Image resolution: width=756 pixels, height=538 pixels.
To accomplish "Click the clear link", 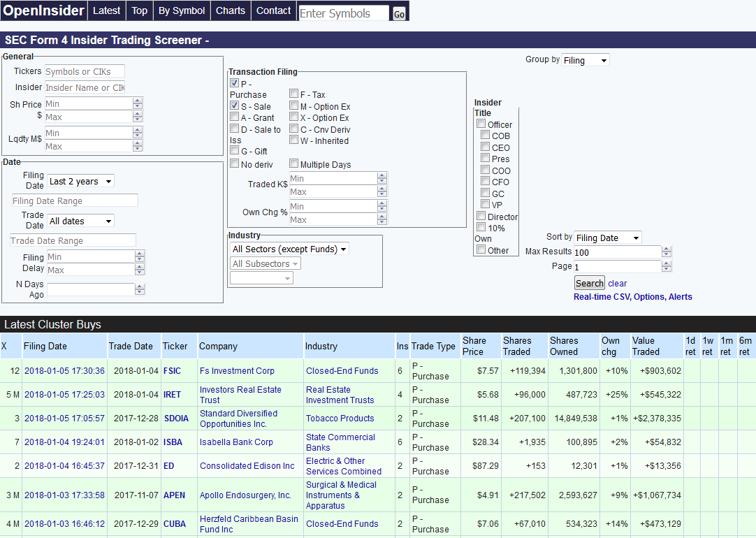I will [x=617, y=284].
